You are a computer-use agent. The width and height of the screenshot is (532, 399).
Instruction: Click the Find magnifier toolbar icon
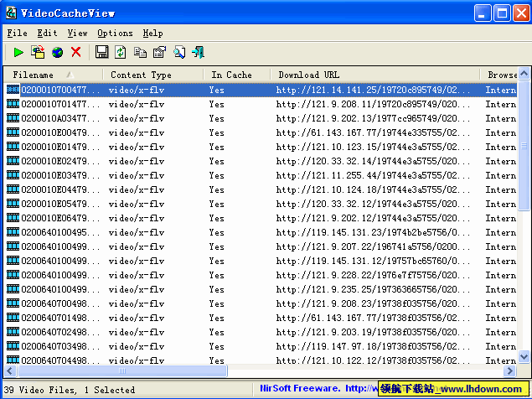pyautogui.click(x=179, y=53)
